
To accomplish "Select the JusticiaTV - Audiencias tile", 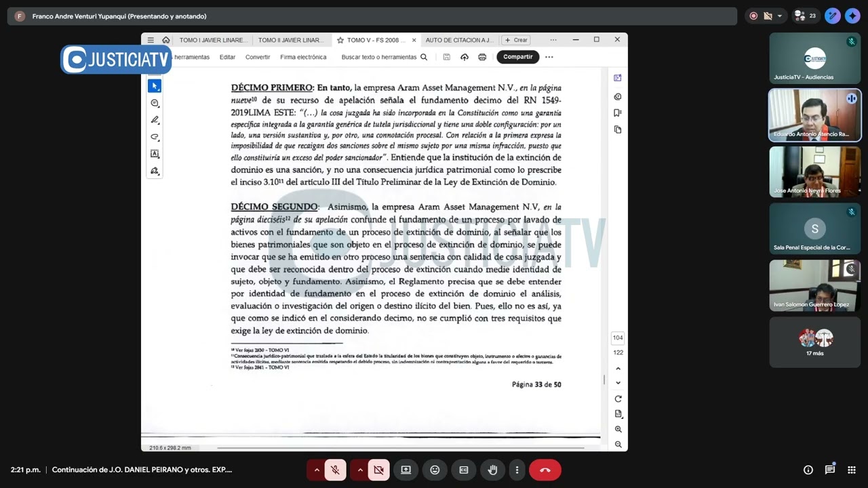I will point(815,58).
